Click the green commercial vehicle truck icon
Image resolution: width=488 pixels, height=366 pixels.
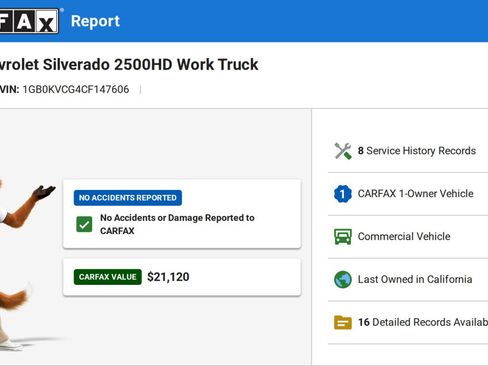pos(343,237)
